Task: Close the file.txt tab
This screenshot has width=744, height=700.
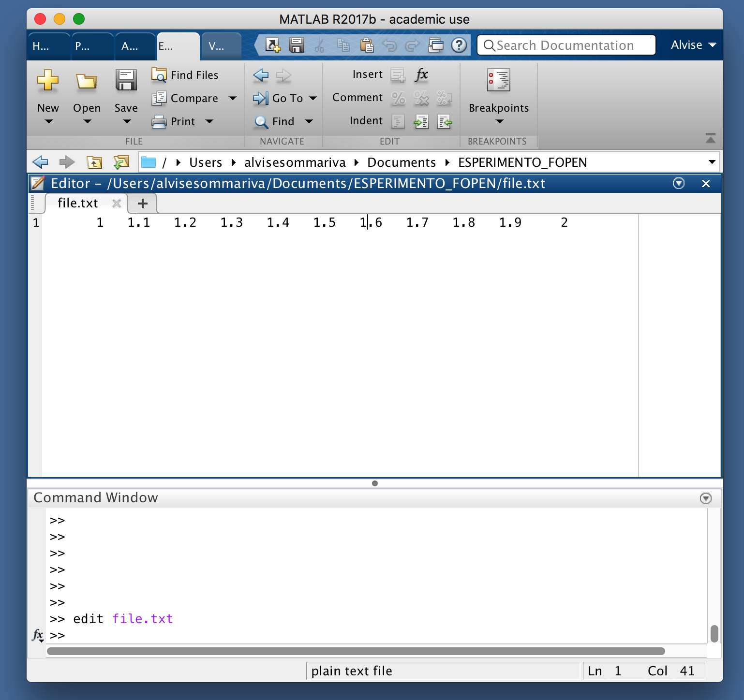Action: pos(116,204)
